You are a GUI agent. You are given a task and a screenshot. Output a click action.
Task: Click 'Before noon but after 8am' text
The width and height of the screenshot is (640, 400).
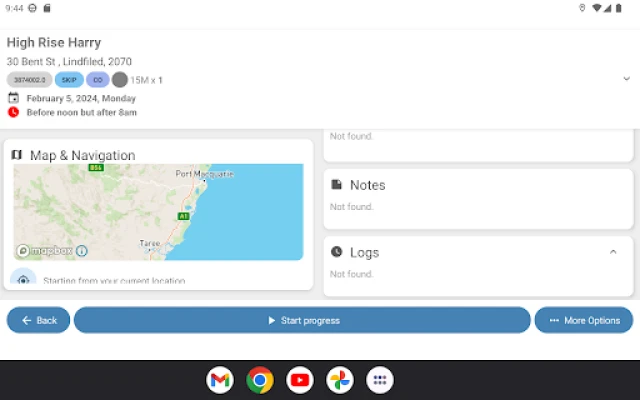coord(82,112)
